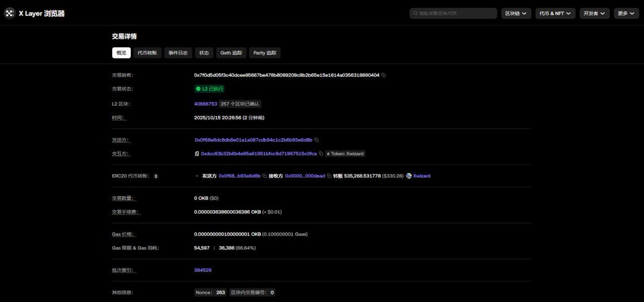Click the ERC20 transfer count badge 1
The image size is (644, 302).
156,176
